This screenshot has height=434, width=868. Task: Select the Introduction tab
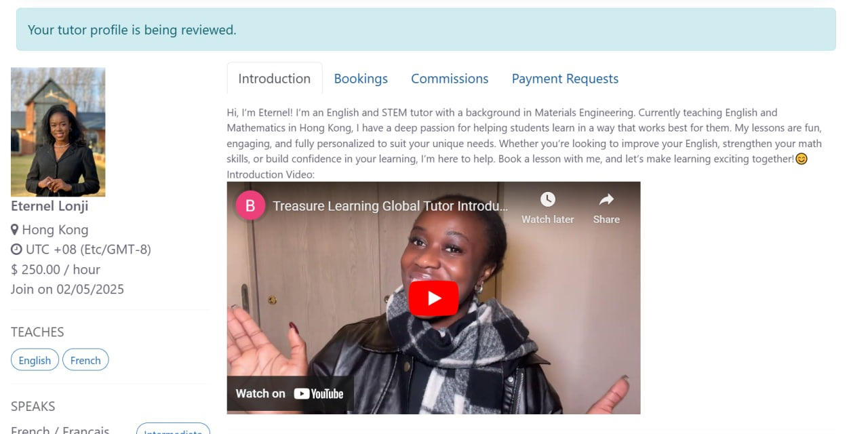(275, 79)
